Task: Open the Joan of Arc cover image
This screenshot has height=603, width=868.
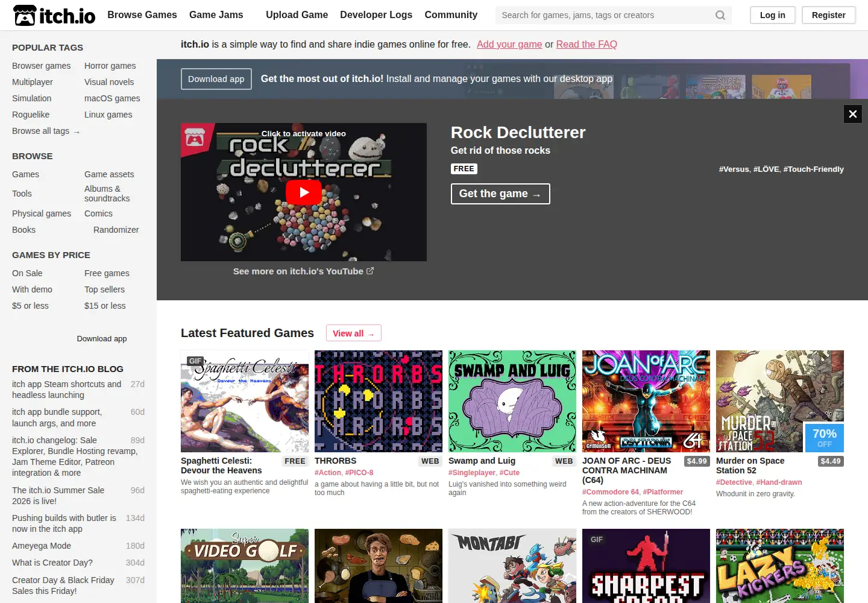Action: 646,401
